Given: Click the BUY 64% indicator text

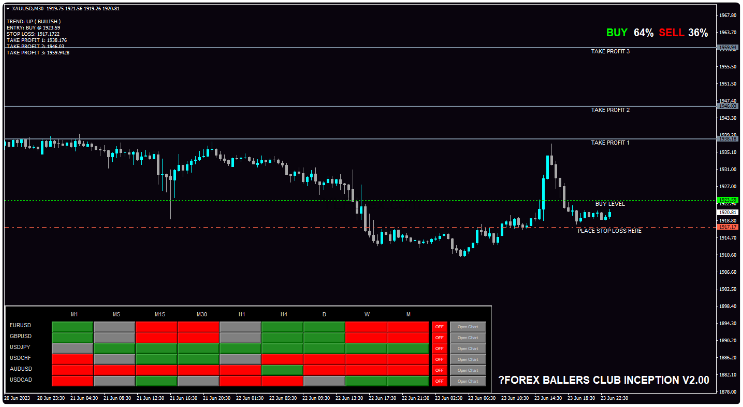Looking at the screenshot, I should click(x=630, y=33).
